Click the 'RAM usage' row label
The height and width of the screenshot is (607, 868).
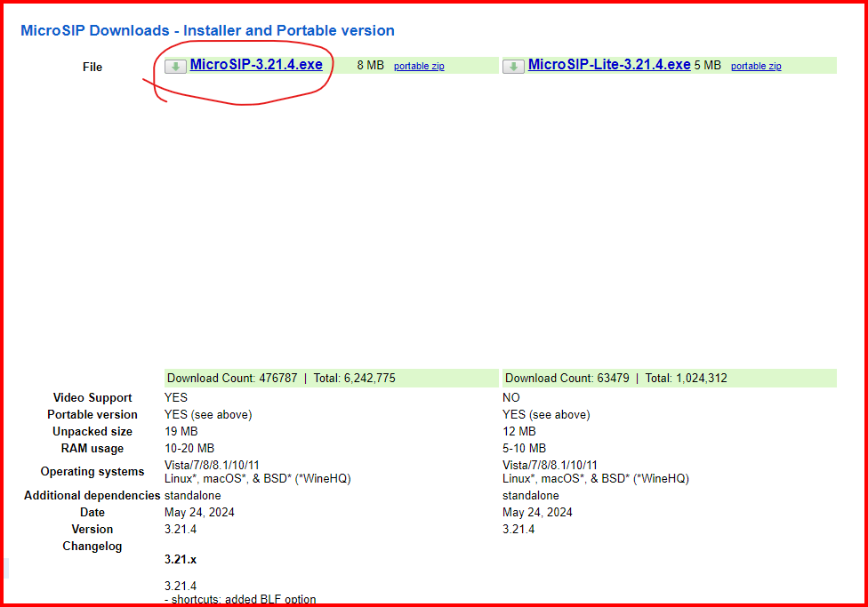pyautogui.click(x=92, y=448)
